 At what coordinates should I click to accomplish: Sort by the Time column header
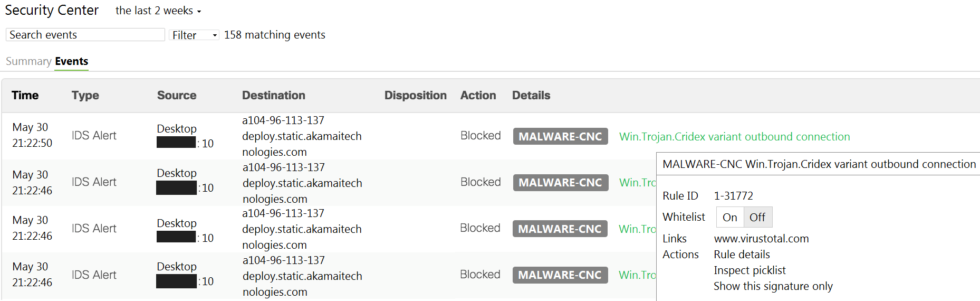[25, 96]
